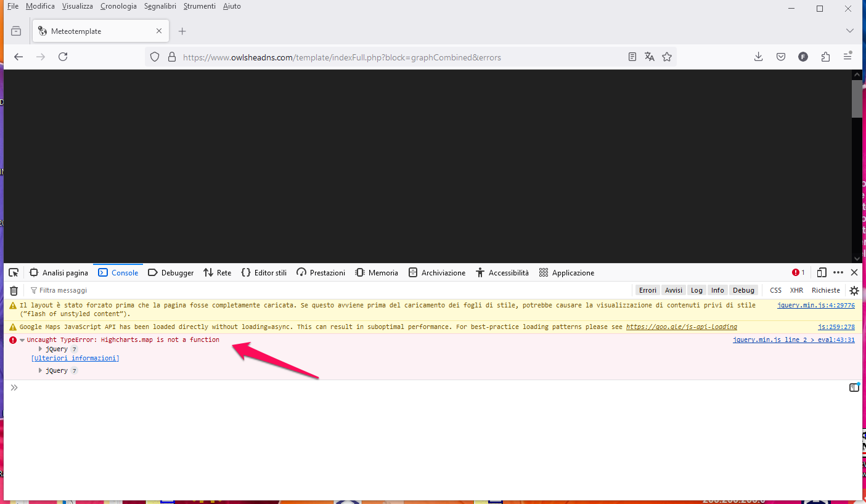The height and width of the screenshot is (504, 866).
Task: Open the goo.gle/js-api-loading link
Action: pyautogui.click(x=681, y=327)
